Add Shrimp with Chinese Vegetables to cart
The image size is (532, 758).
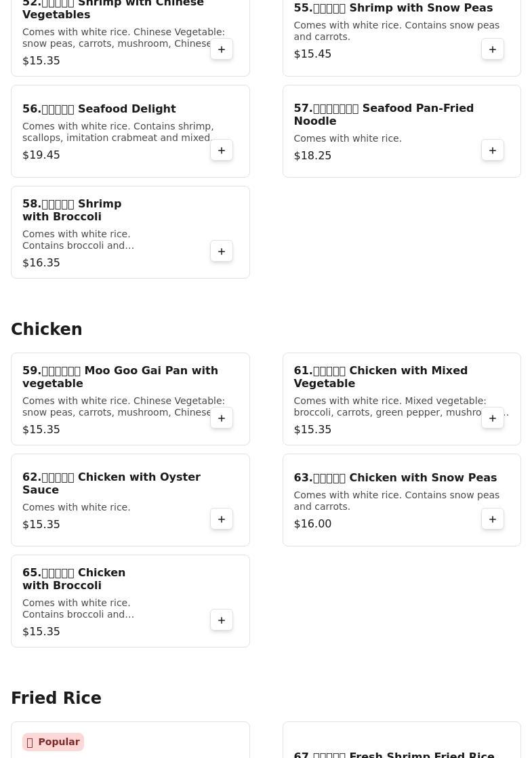tap(222, 49)
